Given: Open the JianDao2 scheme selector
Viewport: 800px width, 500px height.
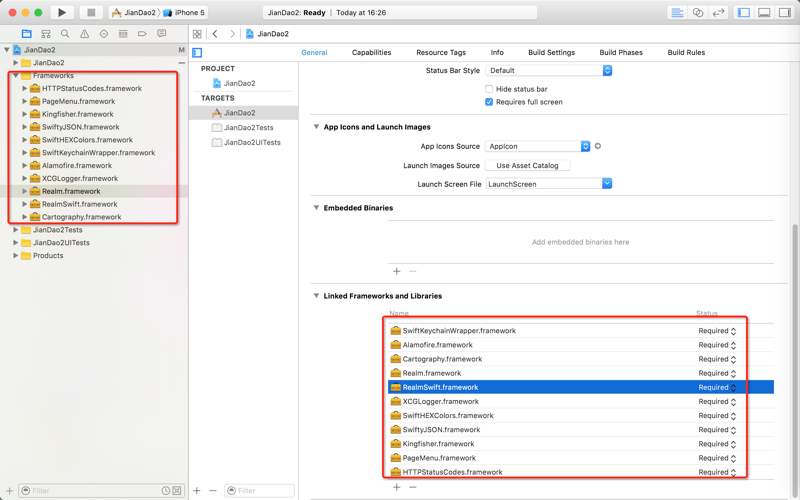Looking at the screenshot, I should click(134, 13).
